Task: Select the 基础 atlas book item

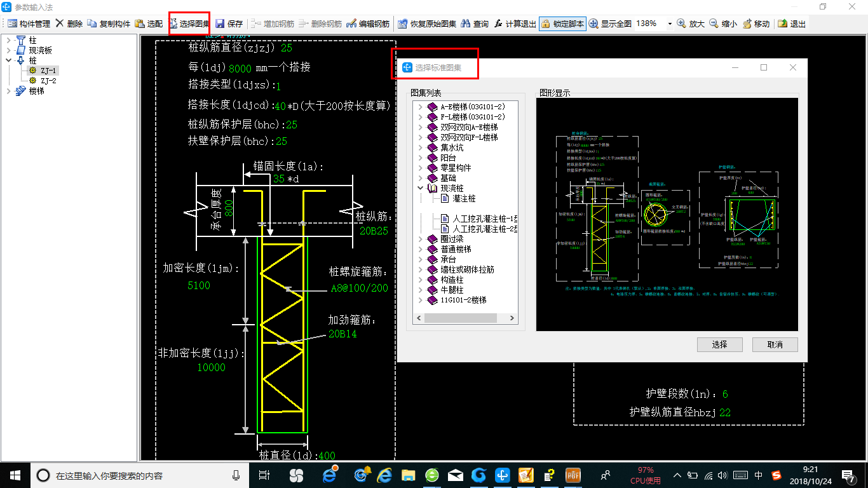Action: pos(448,179)
